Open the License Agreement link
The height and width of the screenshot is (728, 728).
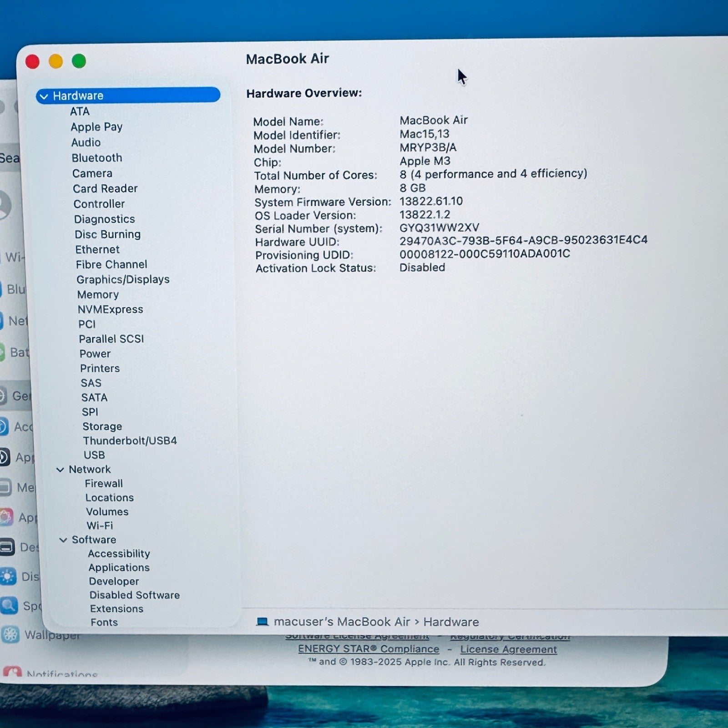[x=508, y=650]
